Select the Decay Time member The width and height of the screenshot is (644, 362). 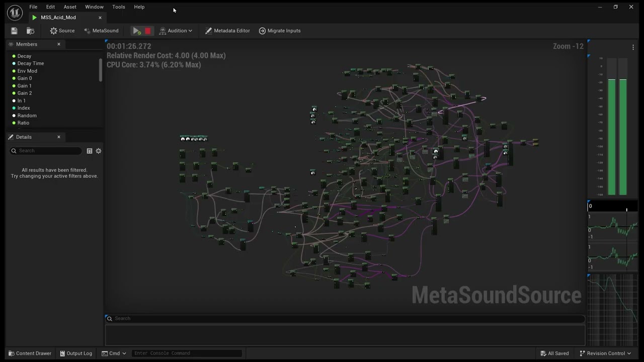coord(31,63)
